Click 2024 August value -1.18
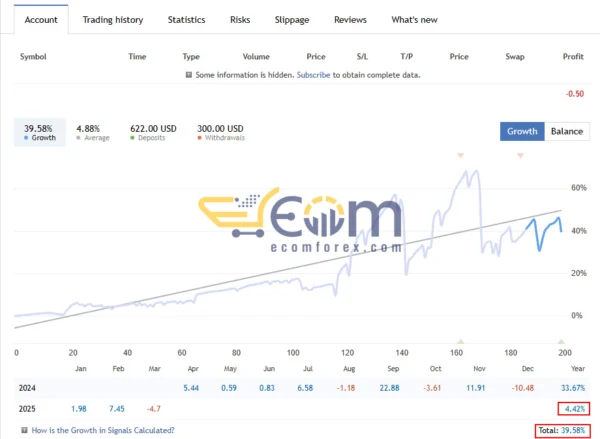The width and height of the screenshot is (600, 439). click(346, 388)
